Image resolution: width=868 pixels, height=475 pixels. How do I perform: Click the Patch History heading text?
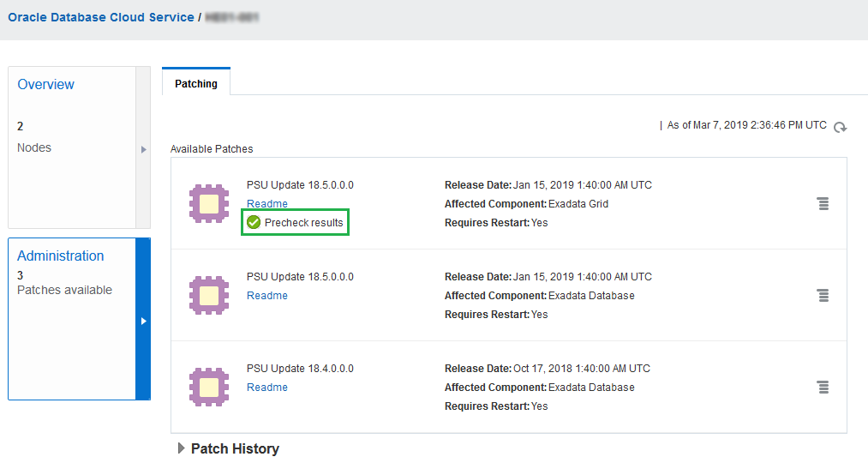tap(235, 448)
